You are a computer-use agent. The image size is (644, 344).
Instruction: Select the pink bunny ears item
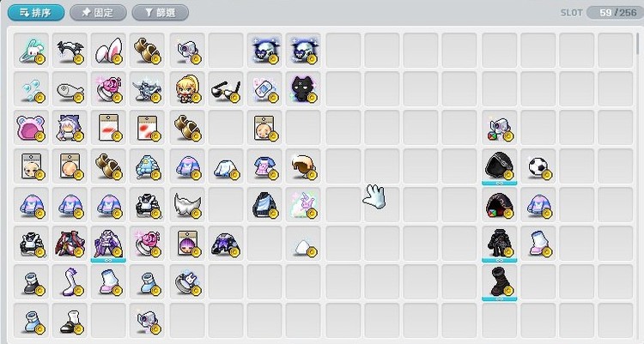109,51
